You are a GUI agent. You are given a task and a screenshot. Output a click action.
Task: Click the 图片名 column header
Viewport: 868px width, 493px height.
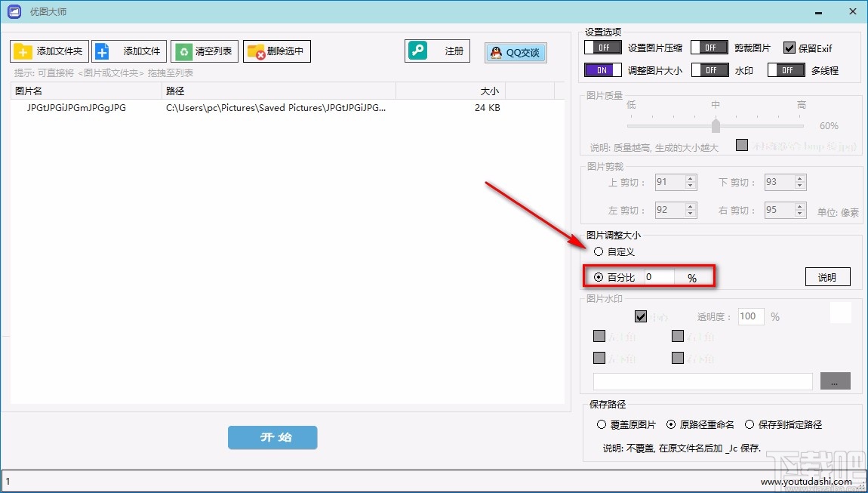pos(86,91)
